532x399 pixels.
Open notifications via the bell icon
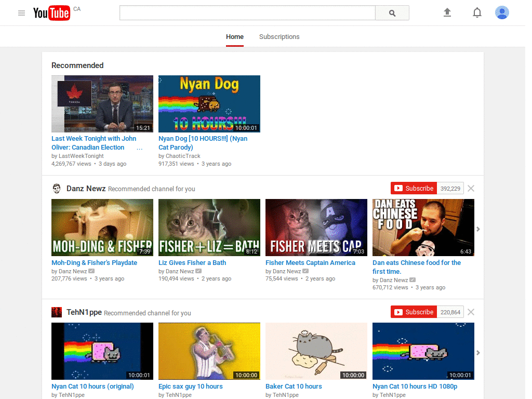pyautogui.click(x=477, y=12)
